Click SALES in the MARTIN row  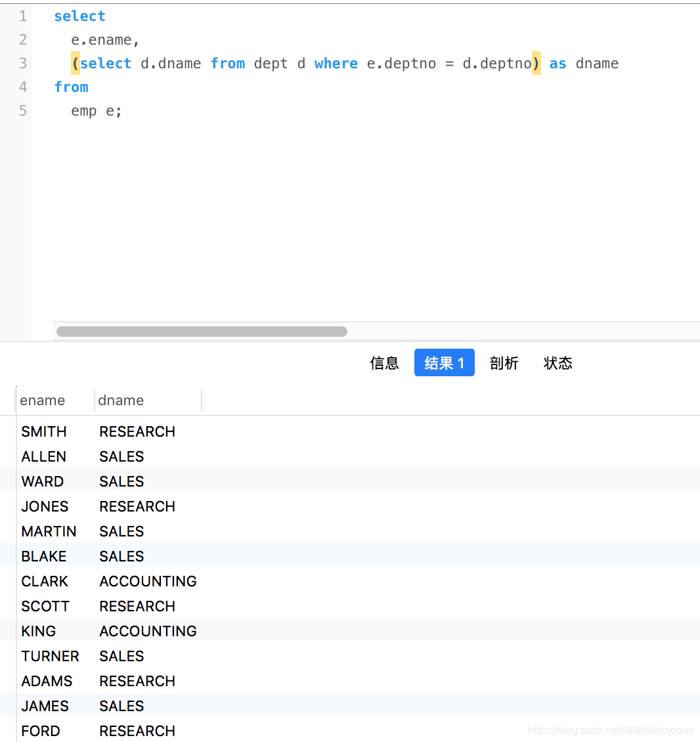pos(121,531)
